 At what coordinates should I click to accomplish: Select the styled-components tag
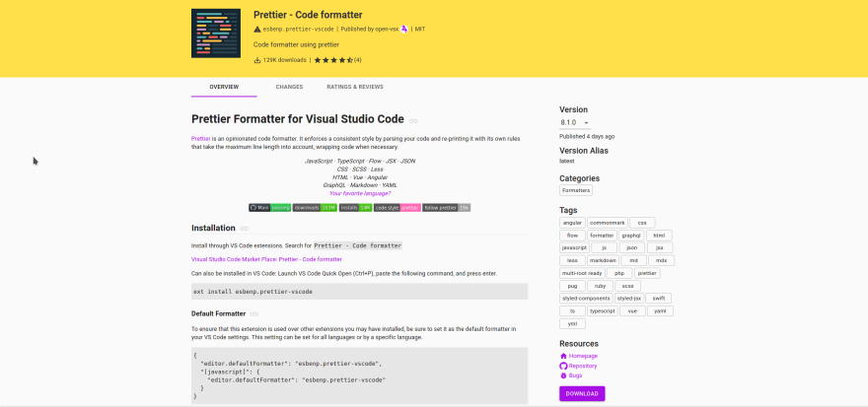click(x=586, y=299)
